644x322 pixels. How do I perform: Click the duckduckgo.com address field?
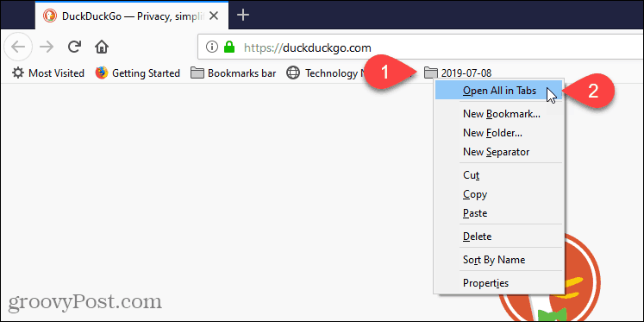point(421,47)
